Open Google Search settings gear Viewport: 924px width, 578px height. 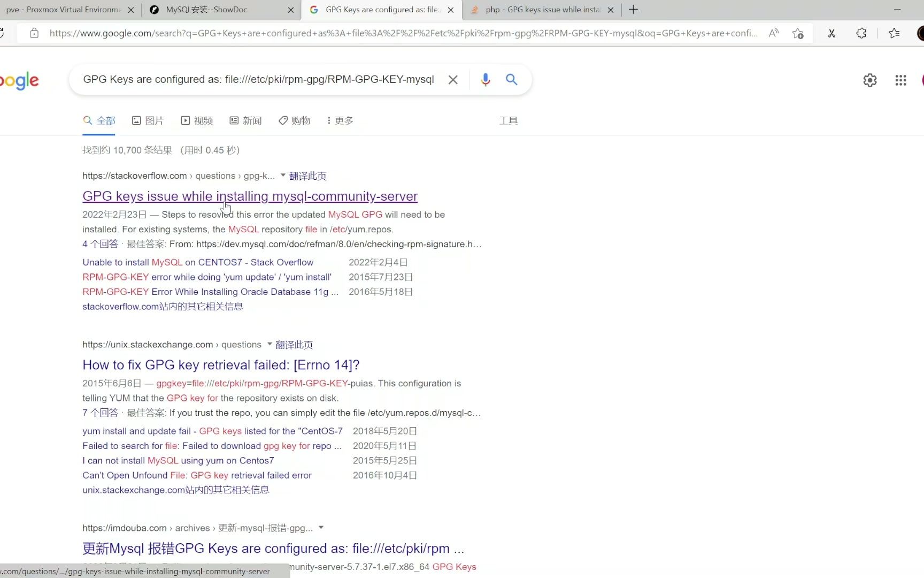coord(869,80)
